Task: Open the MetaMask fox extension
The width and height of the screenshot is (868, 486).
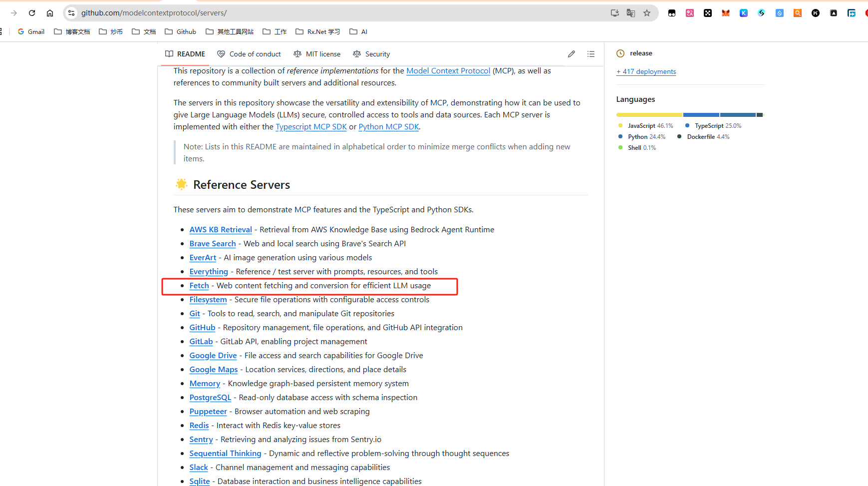Action: coord(726,13)
